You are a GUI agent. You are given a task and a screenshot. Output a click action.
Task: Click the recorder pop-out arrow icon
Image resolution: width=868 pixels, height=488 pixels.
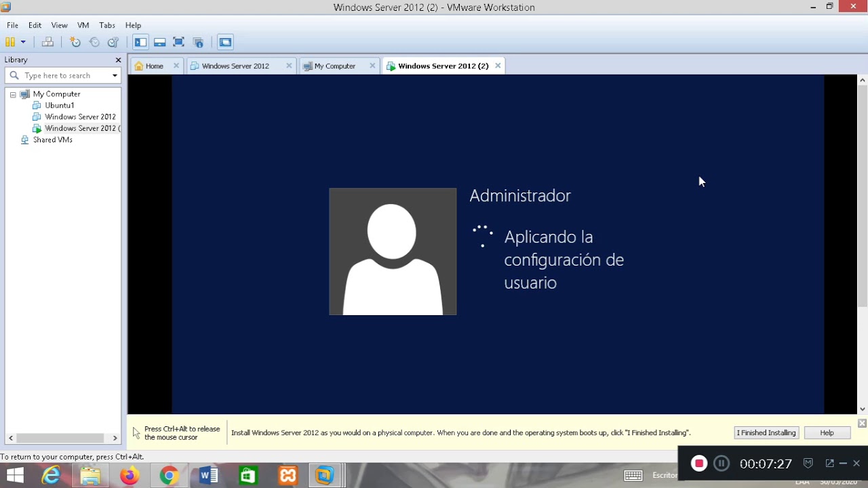pos(829,464)
